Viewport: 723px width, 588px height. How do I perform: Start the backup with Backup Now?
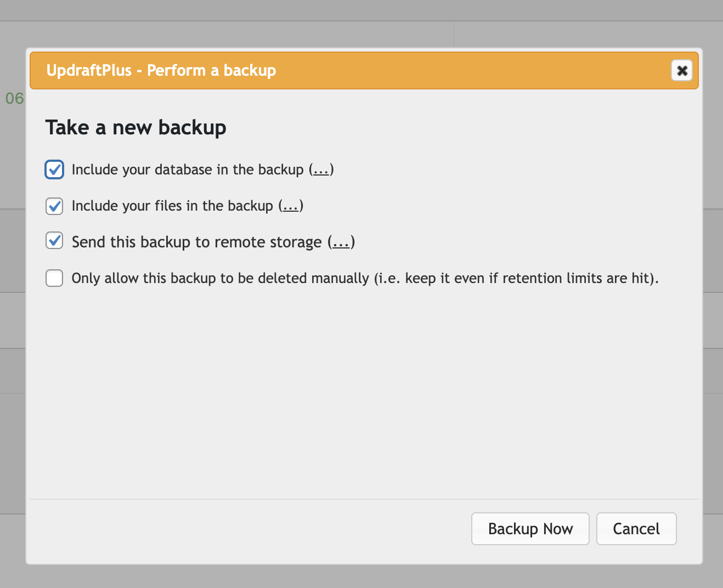tap(530, 529)
